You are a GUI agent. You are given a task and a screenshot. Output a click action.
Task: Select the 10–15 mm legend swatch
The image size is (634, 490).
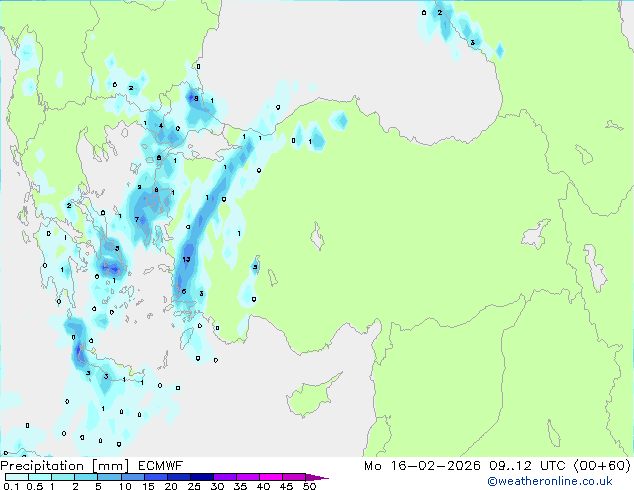click(x=133, y=477)
